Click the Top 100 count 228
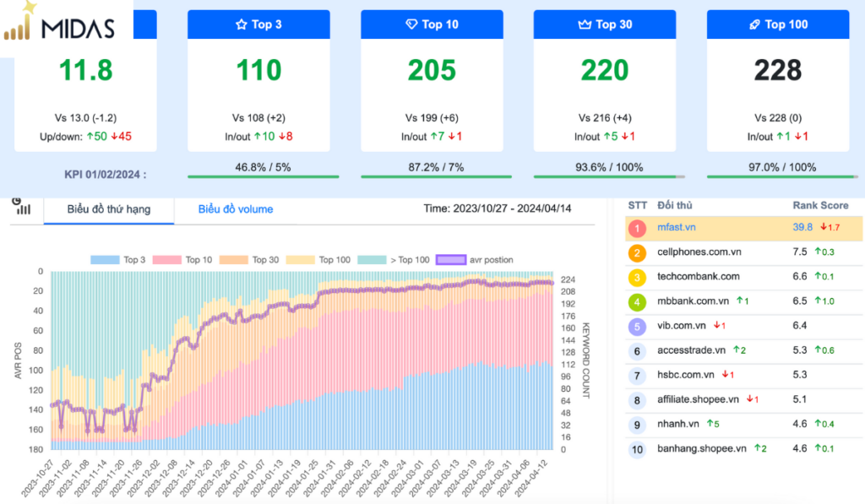Viewport: 865px width, 504px height. [778, 70]
